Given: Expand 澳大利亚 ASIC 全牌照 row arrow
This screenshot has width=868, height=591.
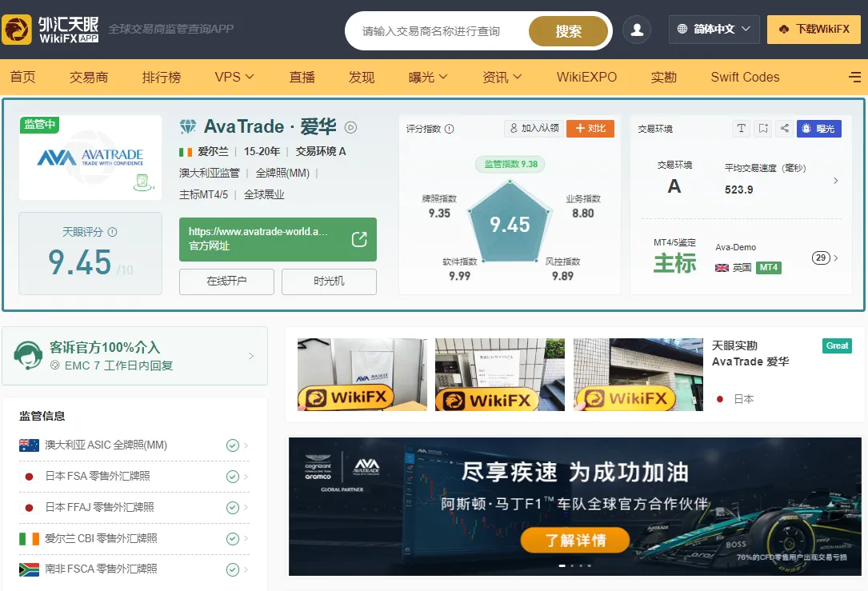Looking at the screenshot, I should pyautogui.click(x=246, y=445).
